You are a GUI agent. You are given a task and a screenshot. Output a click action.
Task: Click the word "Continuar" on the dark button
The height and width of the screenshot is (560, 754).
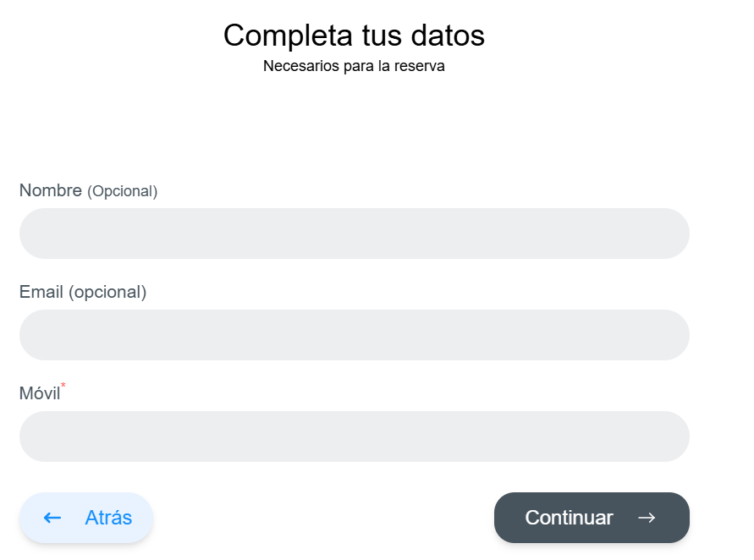pos(569,518)
